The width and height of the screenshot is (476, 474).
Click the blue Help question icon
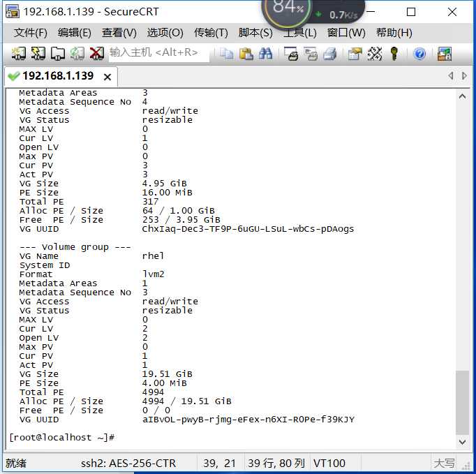point(419,54)
